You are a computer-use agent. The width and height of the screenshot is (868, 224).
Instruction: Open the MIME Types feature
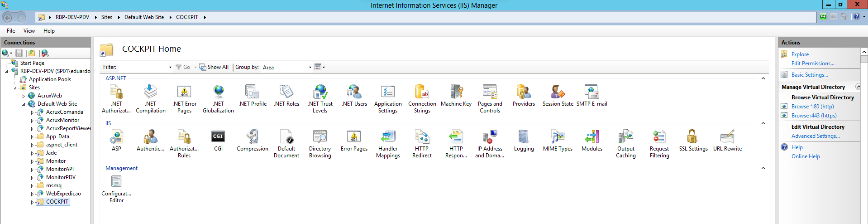558,137
